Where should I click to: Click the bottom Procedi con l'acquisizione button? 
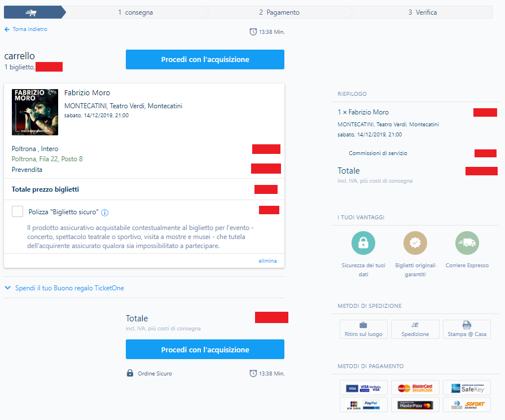click(x=205, y=349)
